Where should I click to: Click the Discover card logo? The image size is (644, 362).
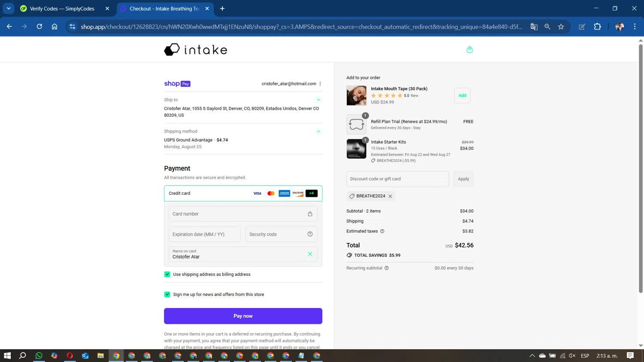(x=298, y=193)
